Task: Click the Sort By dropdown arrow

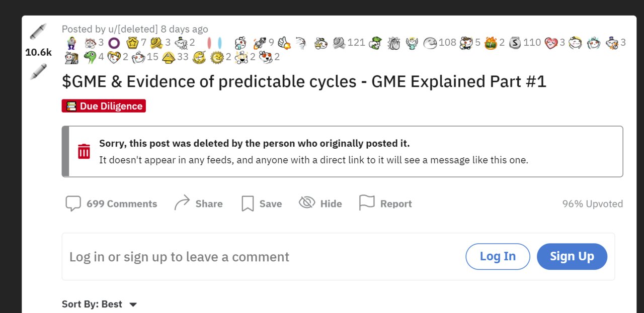Action: [133, 304]
